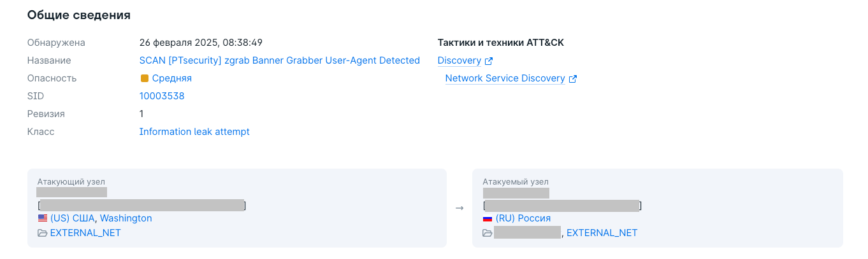Click the (US) США country link
The height and width of the screenshot is (259, 868).
73,218
